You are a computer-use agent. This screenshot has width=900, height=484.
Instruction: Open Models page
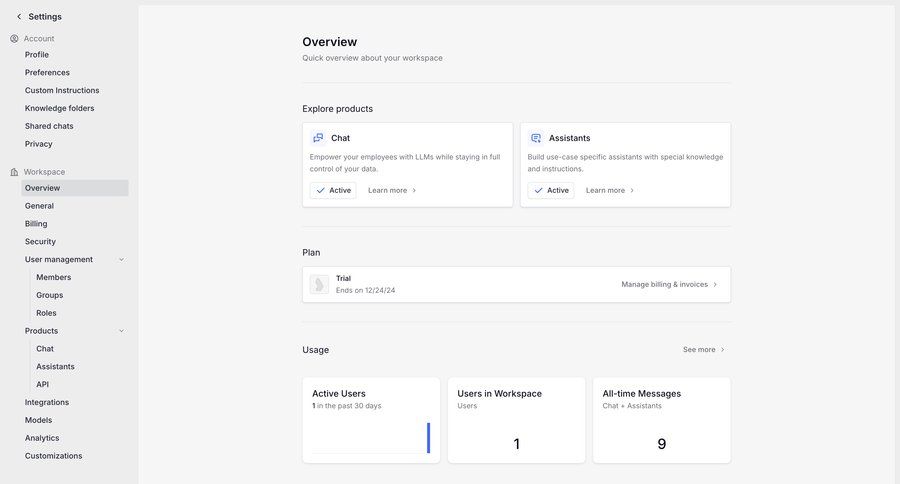[x=38, y=420]
